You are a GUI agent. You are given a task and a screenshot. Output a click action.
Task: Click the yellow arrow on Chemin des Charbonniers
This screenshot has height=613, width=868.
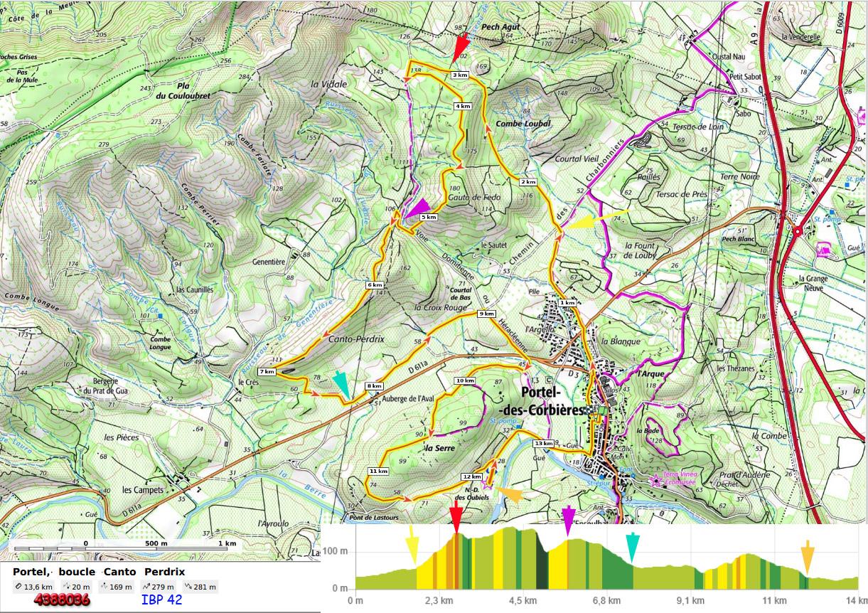pyautogui.click(x=589, y=222)
